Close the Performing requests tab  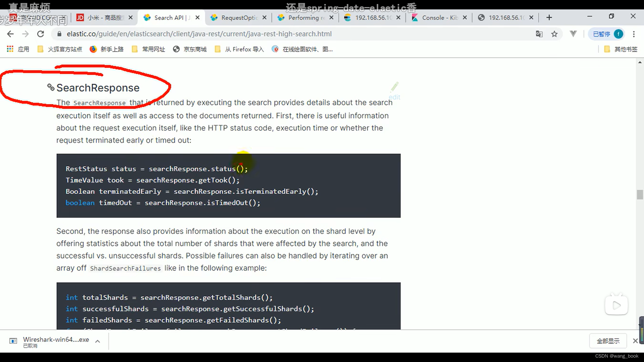(331, 17)
